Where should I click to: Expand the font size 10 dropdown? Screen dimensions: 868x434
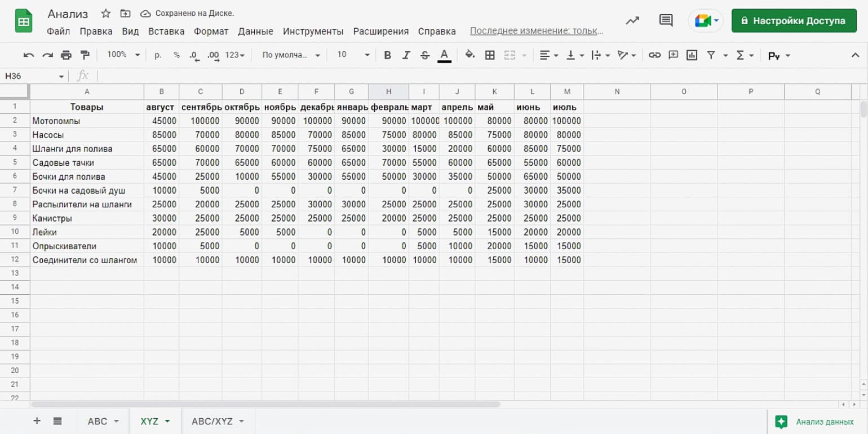coord(353,55)
